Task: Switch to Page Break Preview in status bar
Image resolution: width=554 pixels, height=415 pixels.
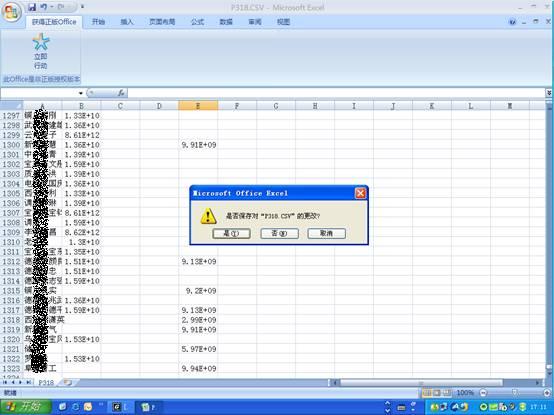Action: 447,393
